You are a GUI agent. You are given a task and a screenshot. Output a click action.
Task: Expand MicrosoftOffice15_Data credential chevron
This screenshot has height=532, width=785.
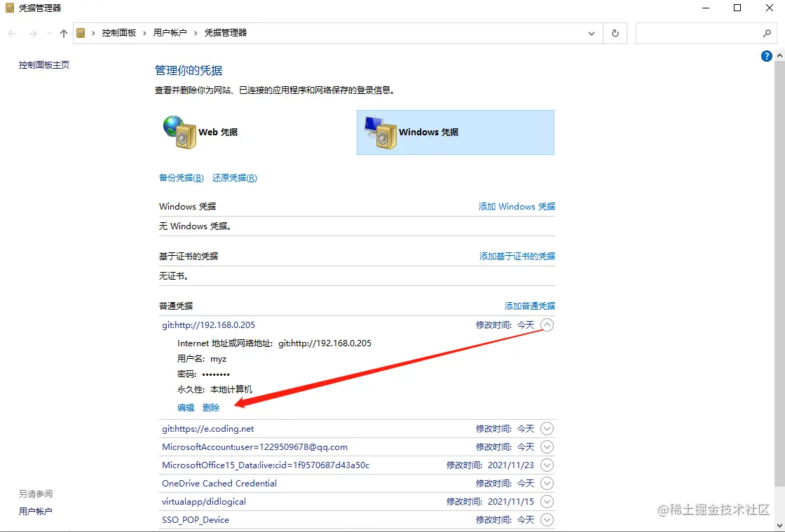point(547,465)
